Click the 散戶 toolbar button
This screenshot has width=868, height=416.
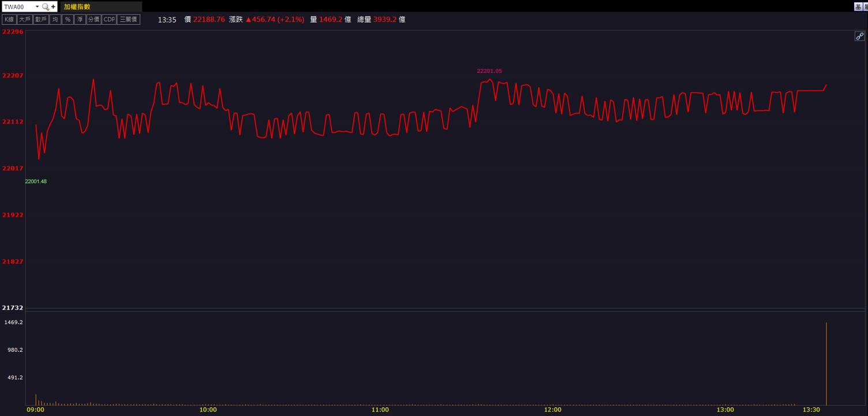41,20
